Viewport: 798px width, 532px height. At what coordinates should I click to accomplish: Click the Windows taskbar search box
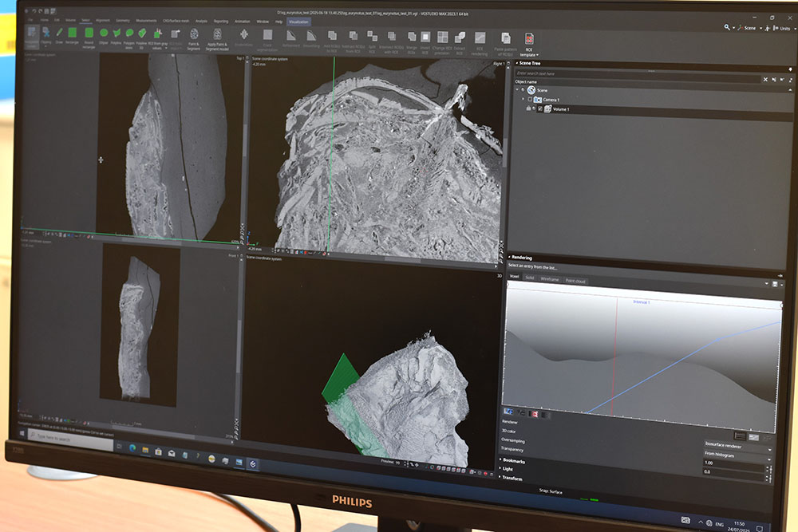tap(60, 438)
